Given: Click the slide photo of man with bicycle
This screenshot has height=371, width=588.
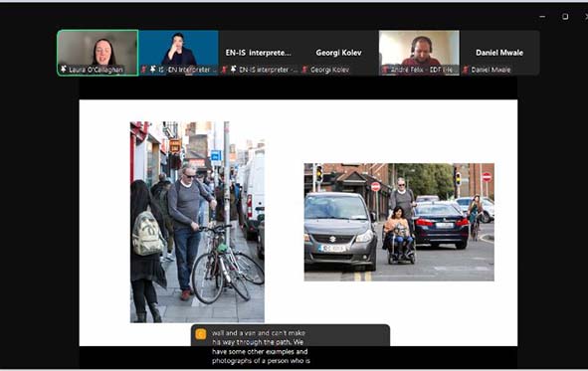Looking at the screenshot, I should coord(197,222).
